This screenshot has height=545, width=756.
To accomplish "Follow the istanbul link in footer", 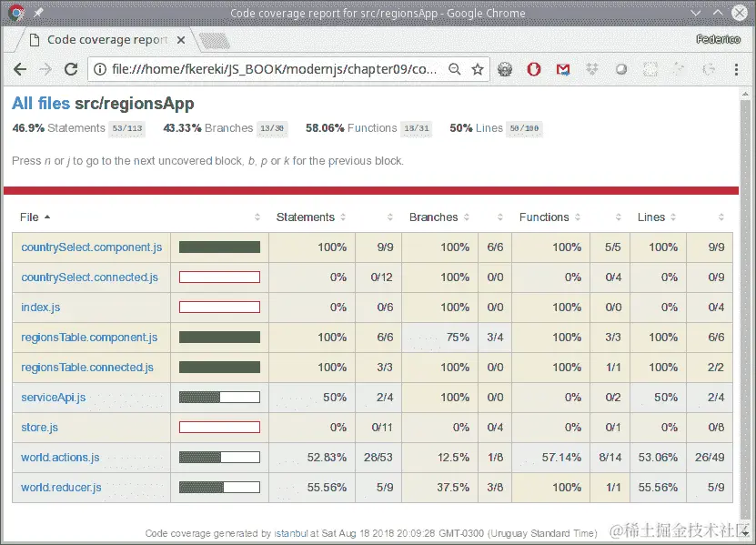I will [291, 533].
